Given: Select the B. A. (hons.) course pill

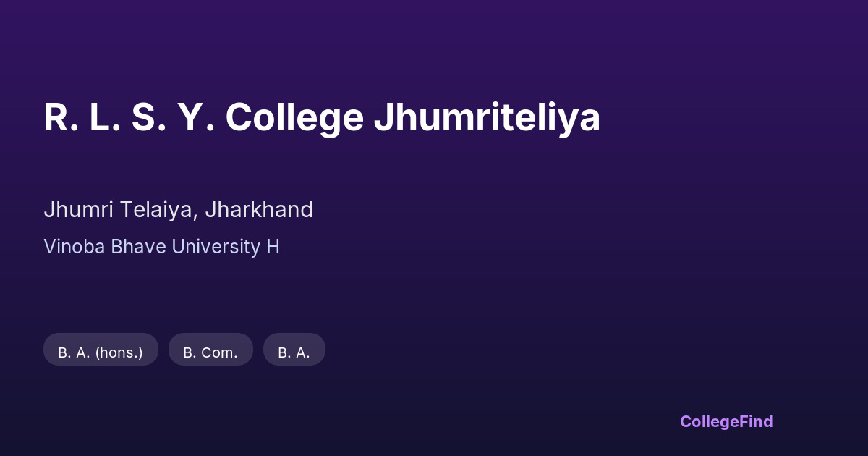Looking at the screenshot, I should (101, 352).
